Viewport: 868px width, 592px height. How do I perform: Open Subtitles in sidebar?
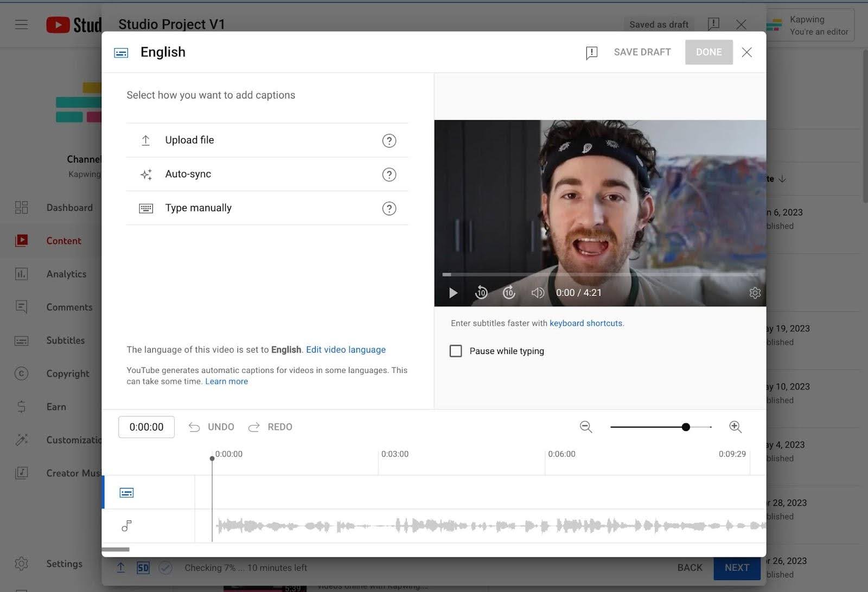(65, 340)
